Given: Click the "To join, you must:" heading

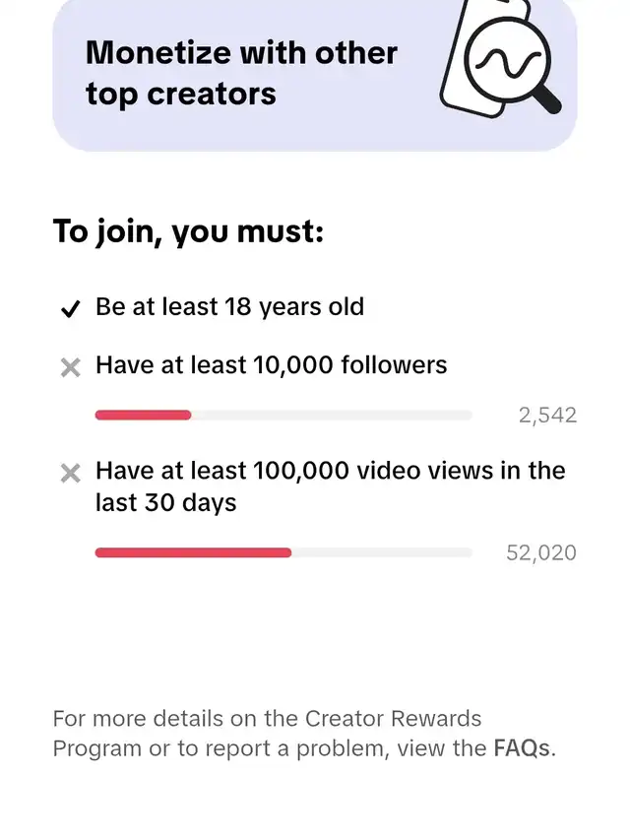Looking at the screenshot, I should tap(188, 232).
